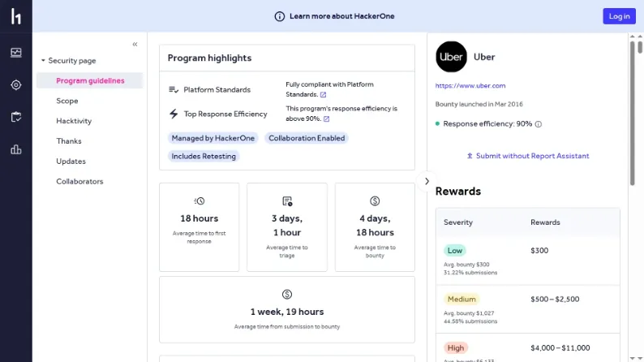Click the lightning bolt Top Response icon
644x362 pixels.
click(x=174, y=114)
